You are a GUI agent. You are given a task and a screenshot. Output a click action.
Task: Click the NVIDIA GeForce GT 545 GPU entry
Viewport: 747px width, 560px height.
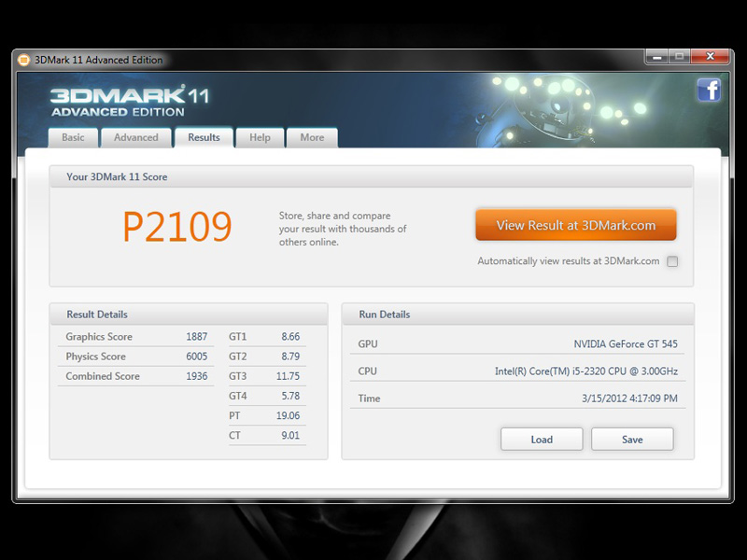[x=625, y=344]
